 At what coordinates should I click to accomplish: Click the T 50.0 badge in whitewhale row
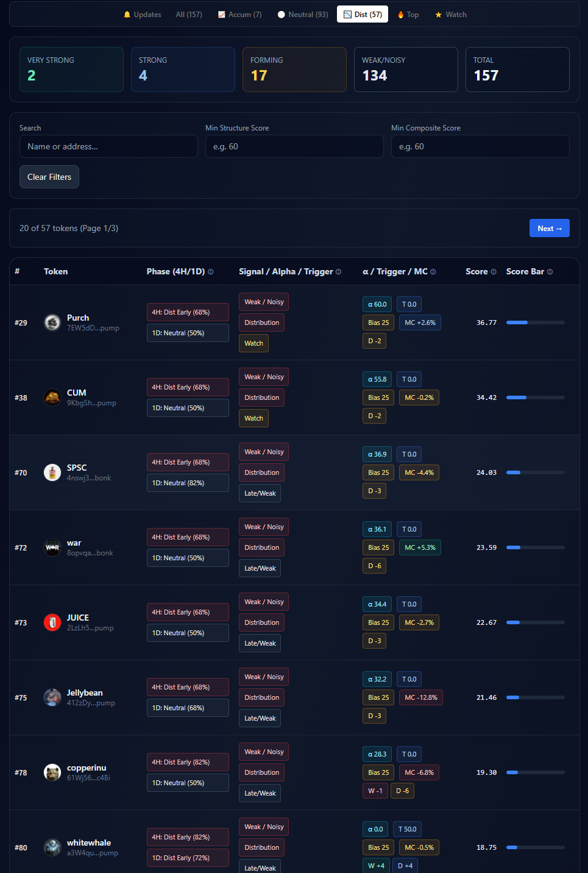408,829
